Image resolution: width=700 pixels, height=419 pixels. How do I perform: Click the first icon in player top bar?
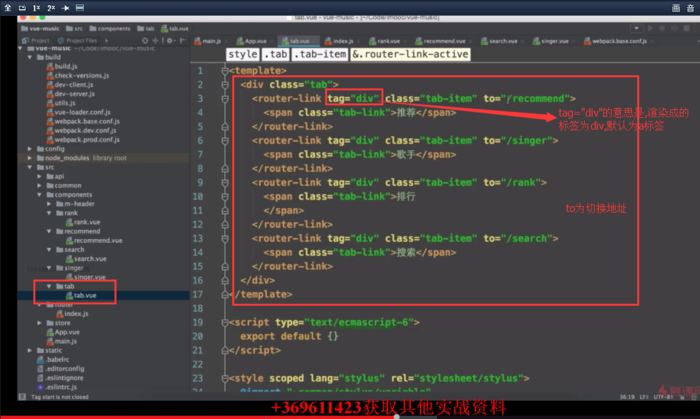point(8,8)
